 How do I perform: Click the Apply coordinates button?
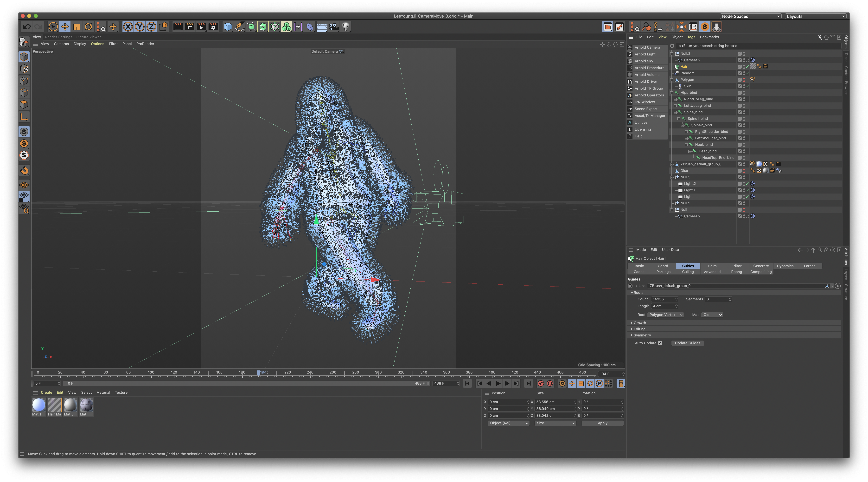[602, 423]
